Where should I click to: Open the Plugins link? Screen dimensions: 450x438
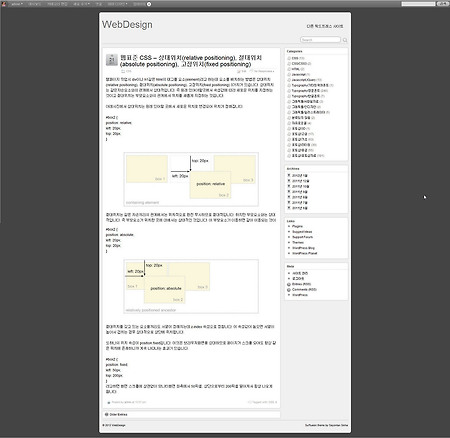[x=297, y=226]
